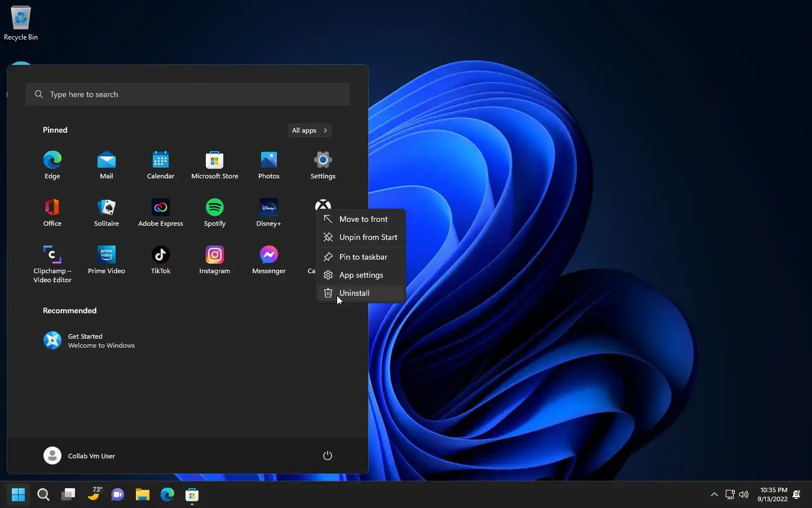This screenshot has width=812, height=508.
Task: Open the Collab Vm User account
Action: pyautogui.click(x=80, y=456)
